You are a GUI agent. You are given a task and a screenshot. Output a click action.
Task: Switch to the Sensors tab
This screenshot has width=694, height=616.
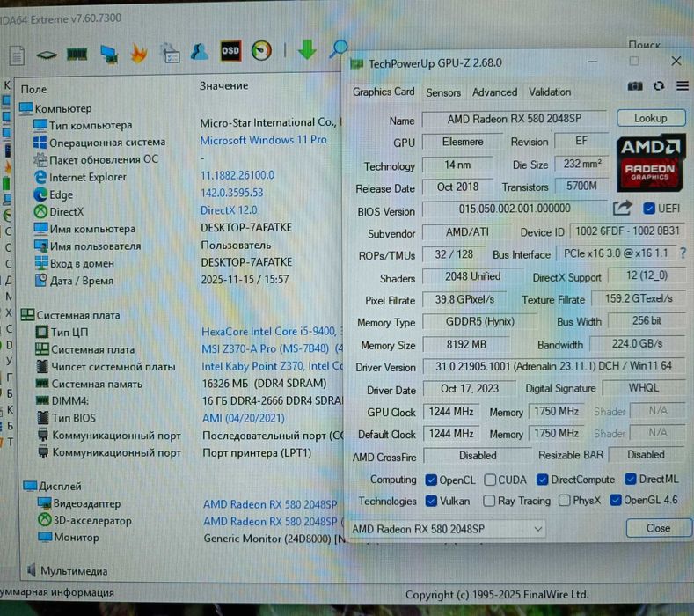point(443,92)
